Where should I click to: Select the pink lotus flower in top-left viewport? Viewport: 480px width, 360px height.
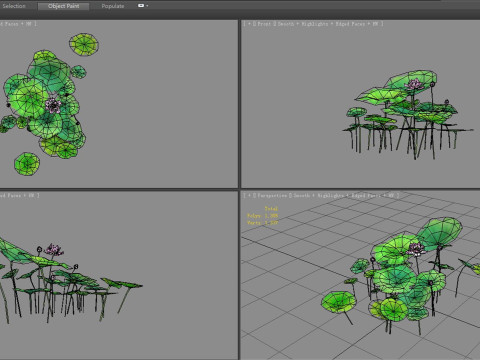[53, 105]
